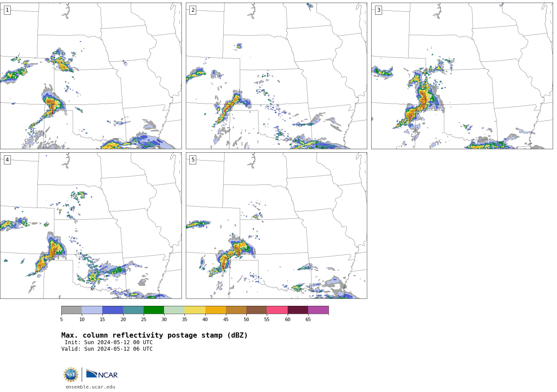Click colorbar tick label 50
The width and height of the screenshot is (557, 392).
[246, 320]
